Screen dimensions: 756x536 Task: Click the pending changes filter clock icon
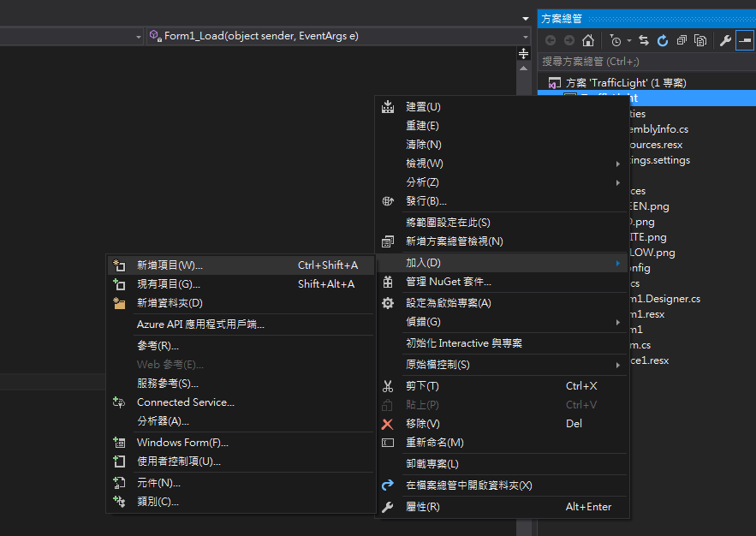pos(616,40)
